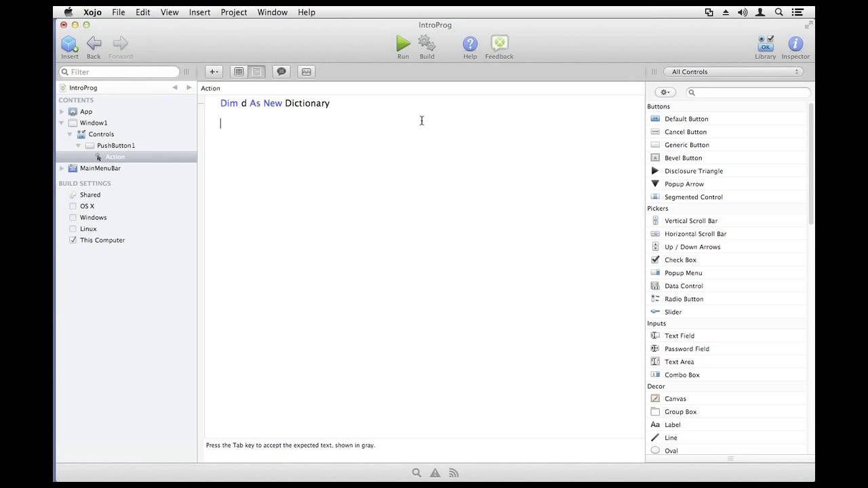
Task: Open the Messages feed icon at bottom
Action: click(454, 473)
